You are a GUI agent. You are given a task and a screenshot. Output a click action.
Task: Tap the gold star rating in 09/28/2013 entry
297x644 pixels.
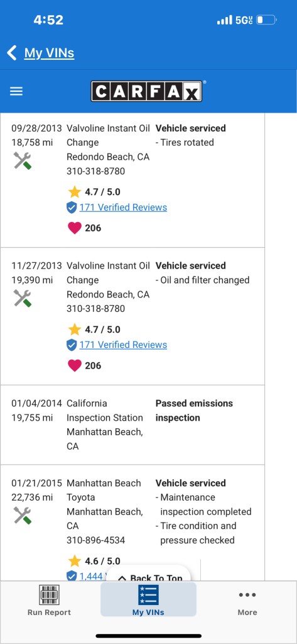(74, 192)
